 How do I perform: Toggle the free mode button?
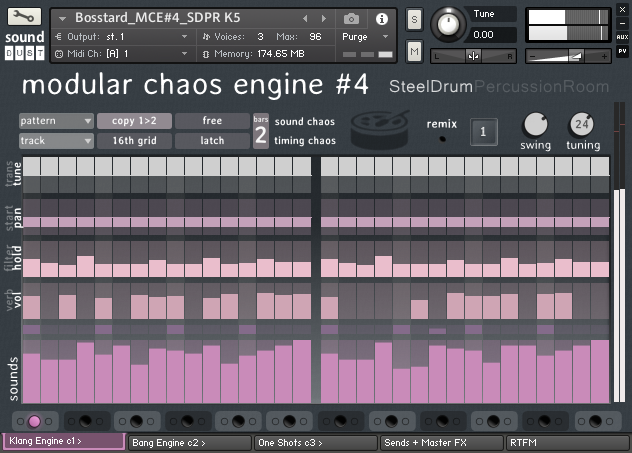(x=212, y=121)
